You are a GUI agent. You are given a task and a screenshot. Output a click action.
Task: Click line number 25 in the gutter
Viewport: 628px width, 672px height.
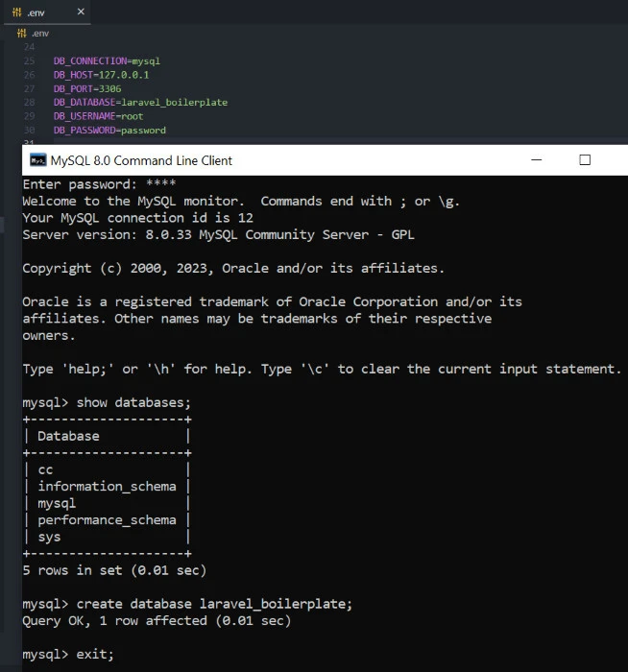click(x=29, y=60)
